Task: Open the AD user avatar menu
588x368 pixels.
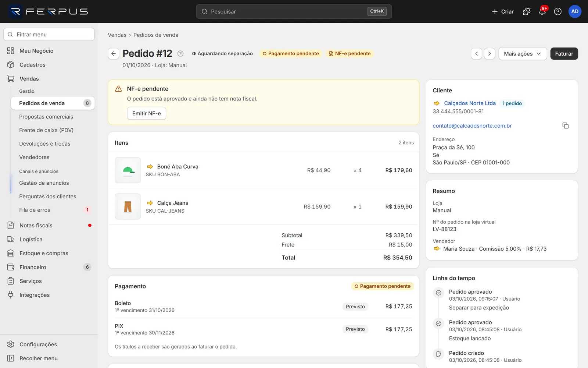Action: pyautogui.click(x=575, y=11)
